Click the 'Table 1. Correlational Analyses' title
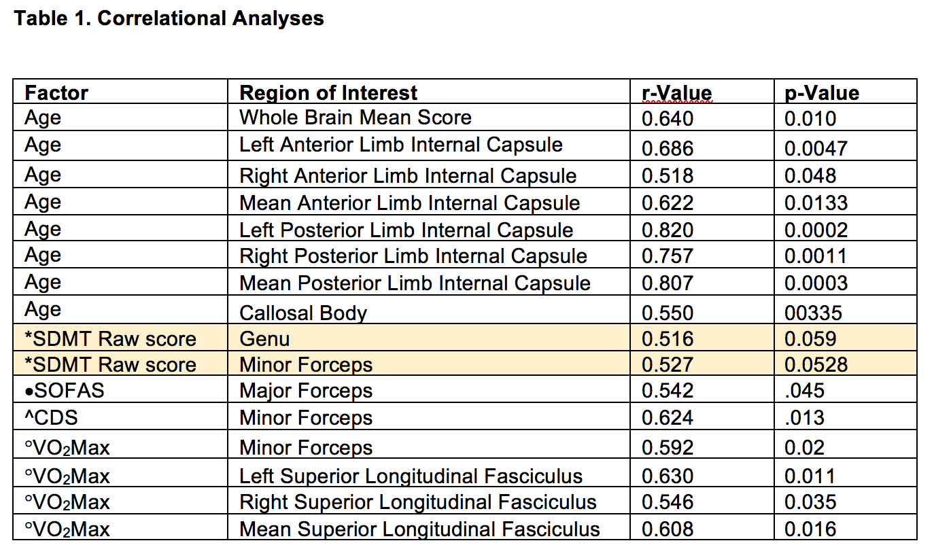934x560 pixels. [x=169, y=18]
